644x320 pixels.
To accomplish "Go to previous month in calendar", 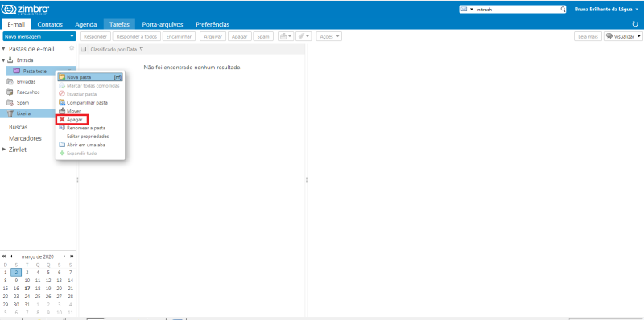I will 11,256.
